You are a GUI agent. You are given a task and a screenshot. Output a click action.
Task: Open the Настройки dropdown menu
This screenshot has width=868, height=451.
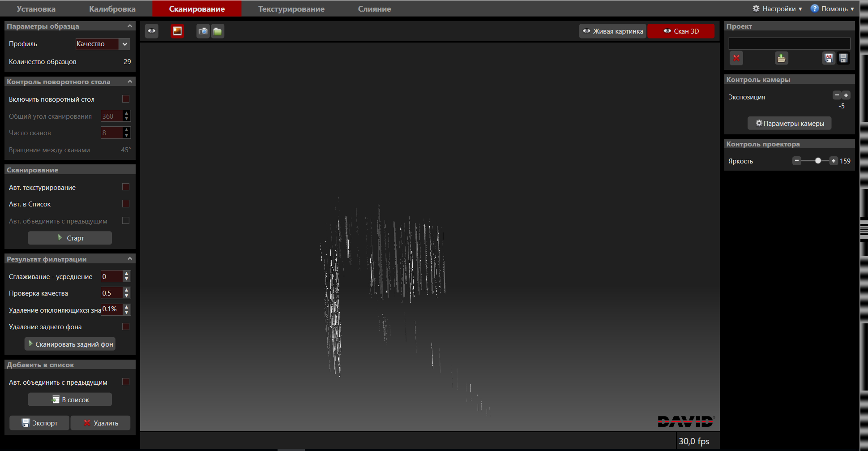(778, 9)
